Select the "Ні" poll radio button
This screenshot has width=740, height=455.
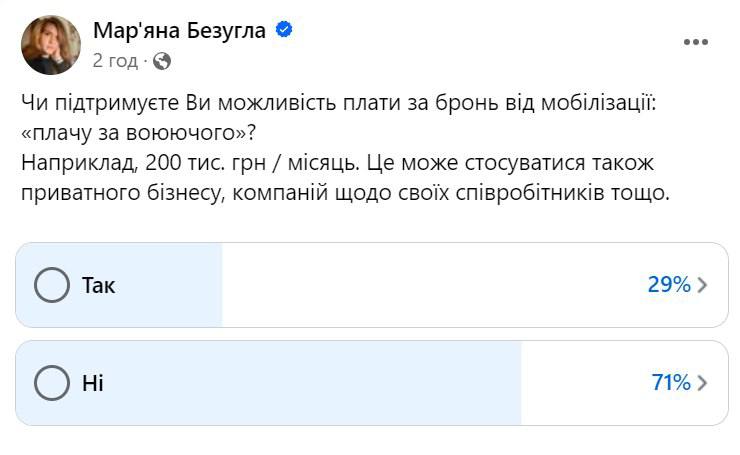click(51, 383)
